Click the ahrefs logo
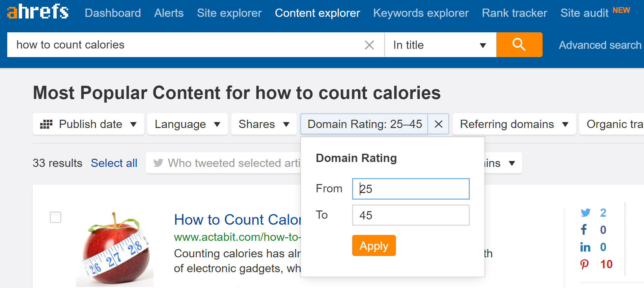 [x=38, y=12]
